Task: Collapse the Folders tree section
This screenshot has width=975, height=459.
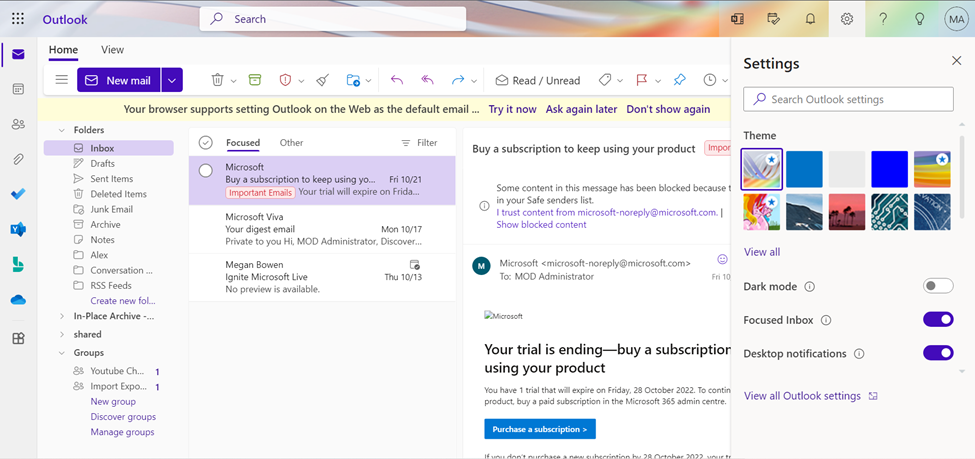Action: pyautogui.click(x=62, y=130)
